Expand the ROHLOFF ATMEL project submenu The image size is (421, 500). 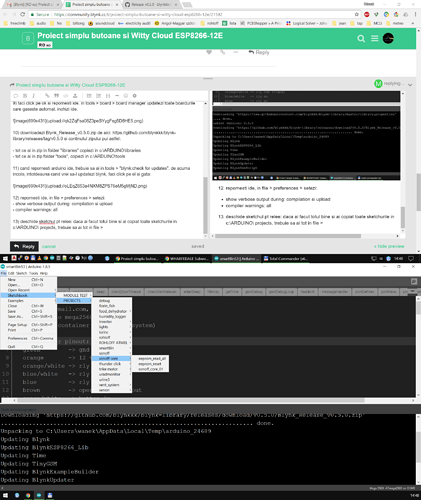tap(112, 343)
